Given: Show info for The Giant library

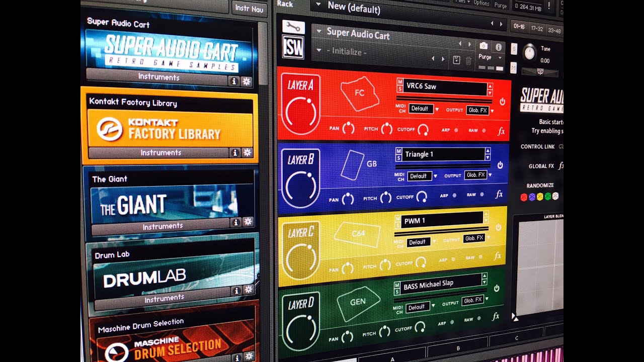Looking at the screenshot, I should (235, 222).
